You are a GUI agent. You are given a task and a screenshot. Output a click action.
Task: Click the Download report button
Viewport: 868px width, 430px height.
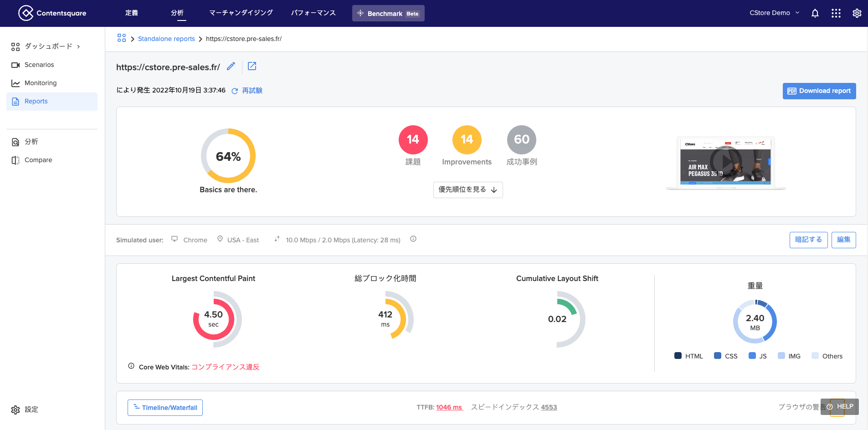(x=819, y=91)
